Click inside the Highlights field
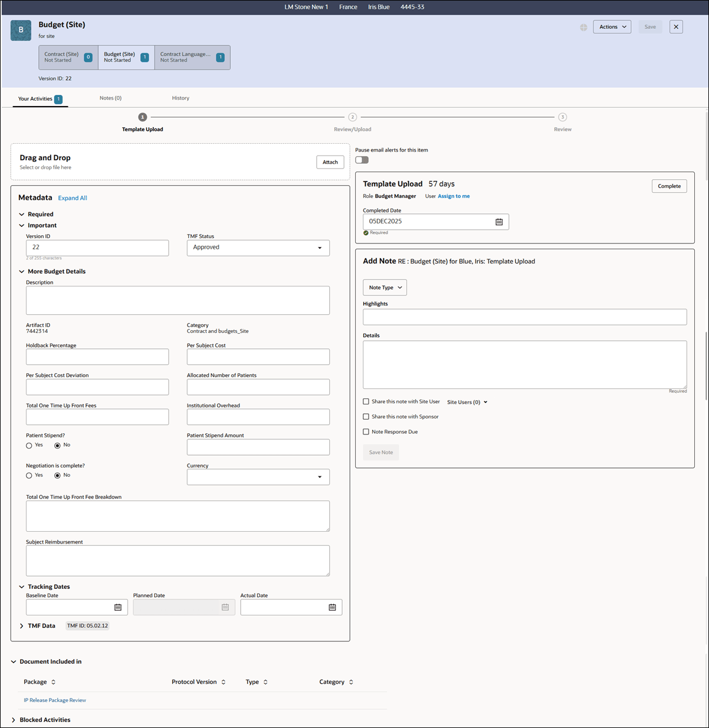709x728 pixels. point(524,317)
